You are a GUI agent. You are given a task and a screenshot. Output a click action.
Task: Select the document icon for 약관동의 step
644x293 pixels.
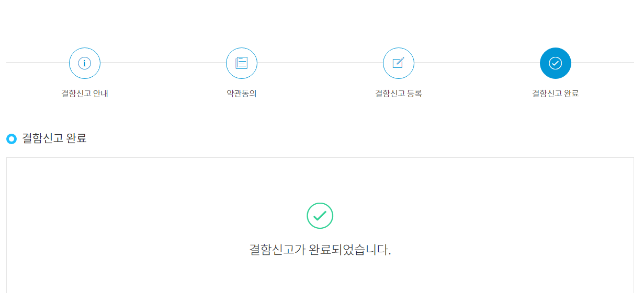pyautogui.click(x=242, y=63)
